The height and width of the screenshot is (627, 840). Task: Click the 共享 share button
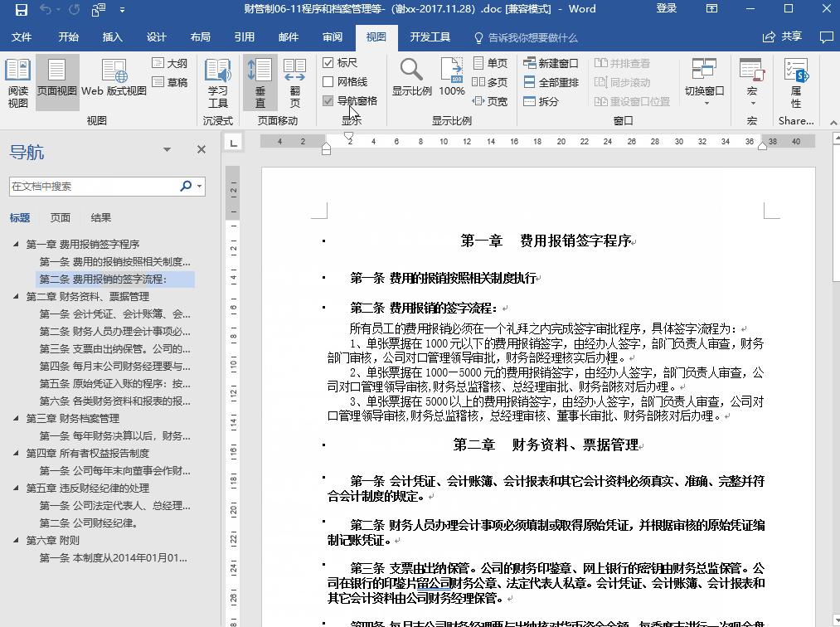pyautogui.click(x=793, y=36)
